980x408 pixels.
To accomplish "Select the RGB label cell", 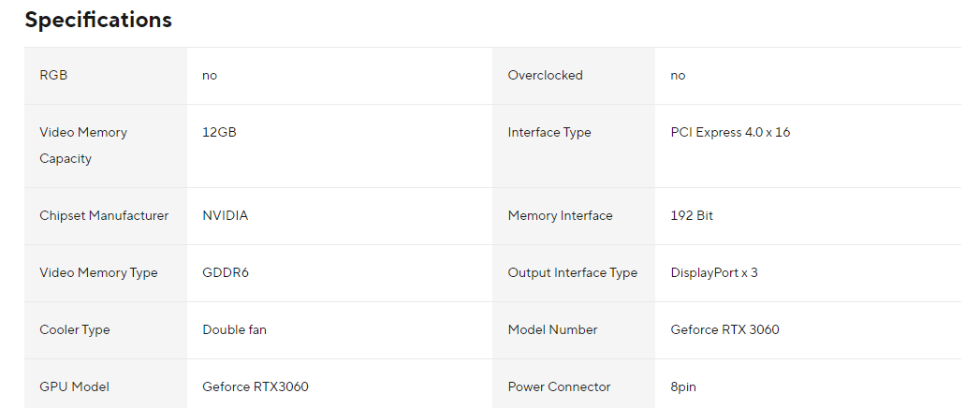I will tap(53, 75).
